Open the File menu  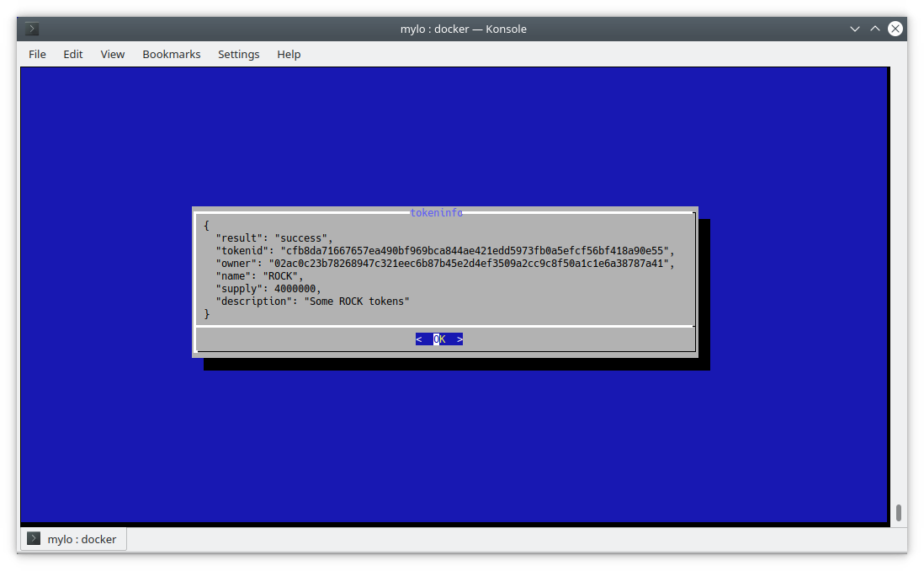click(37, 54)
